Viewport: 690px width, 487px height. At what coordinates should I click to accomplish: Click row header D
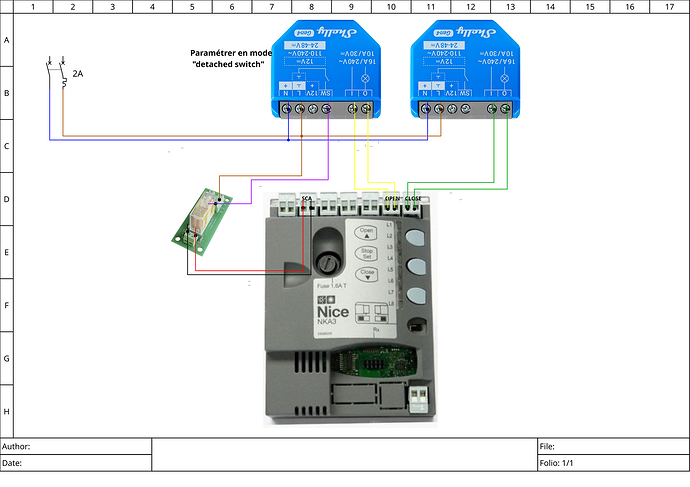[7, 199]
